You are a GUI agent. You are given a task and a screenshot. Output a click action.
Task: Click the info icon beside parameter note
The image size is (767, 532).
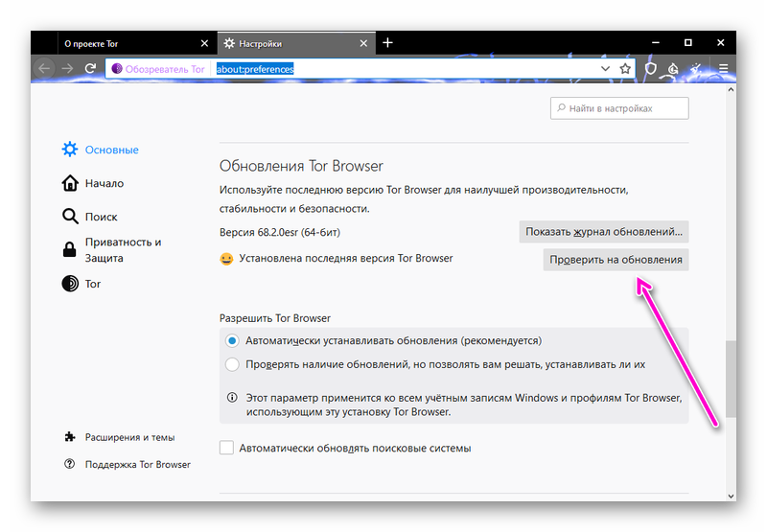click(232, 397)
